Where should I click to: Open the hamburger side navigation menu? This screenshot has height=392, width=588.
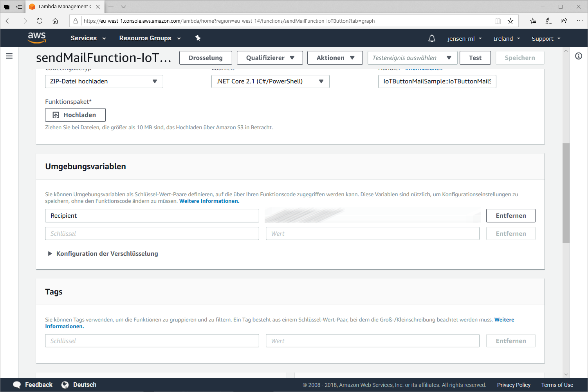coord(9,56)
